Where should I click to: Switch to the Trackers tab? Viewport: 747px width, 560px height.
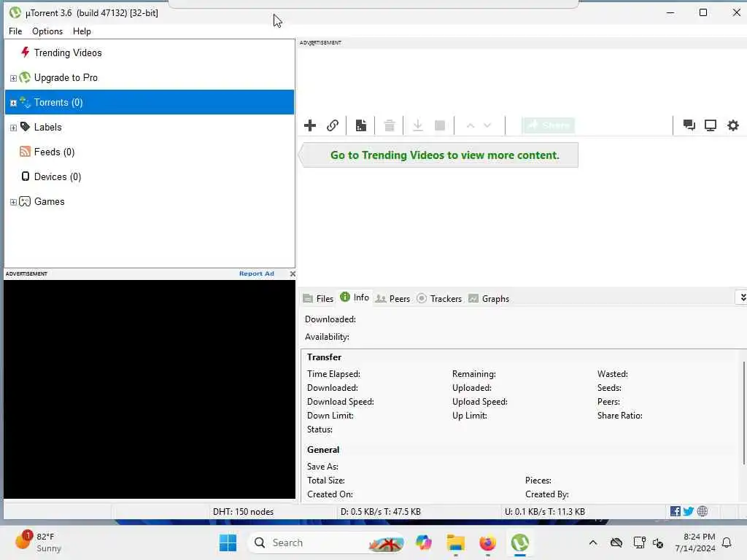click(439, 298)
